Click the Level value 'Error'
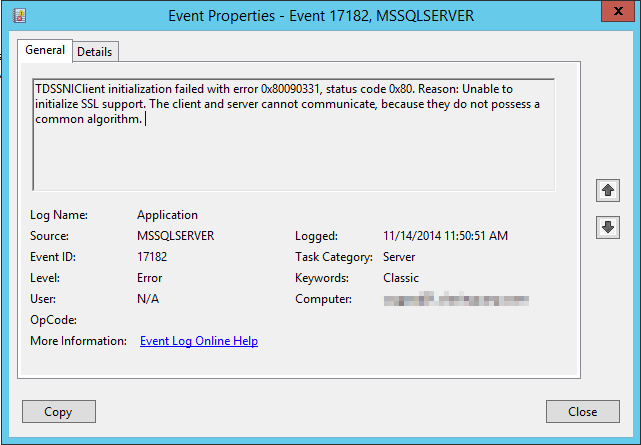Screen dimensions: 641x445 coord(150,278)
